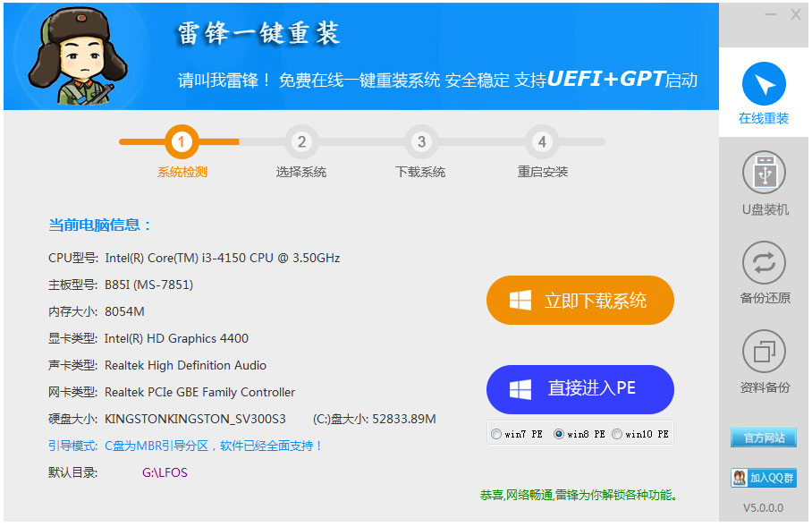Image resolution: width=812 pixels, height=527 pixels.
Task: Go to step 3 下载系统
Action: (x=421, y=141)
